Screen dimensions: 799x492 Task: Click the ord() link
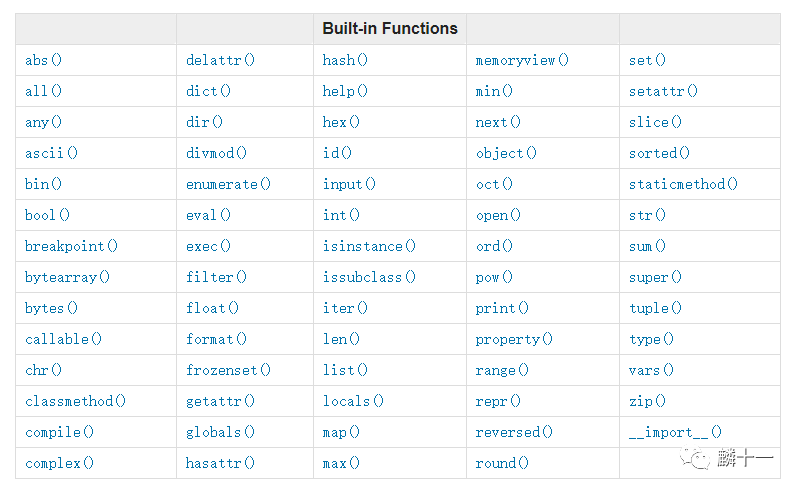pyautogui.click(x=494, y=246)
